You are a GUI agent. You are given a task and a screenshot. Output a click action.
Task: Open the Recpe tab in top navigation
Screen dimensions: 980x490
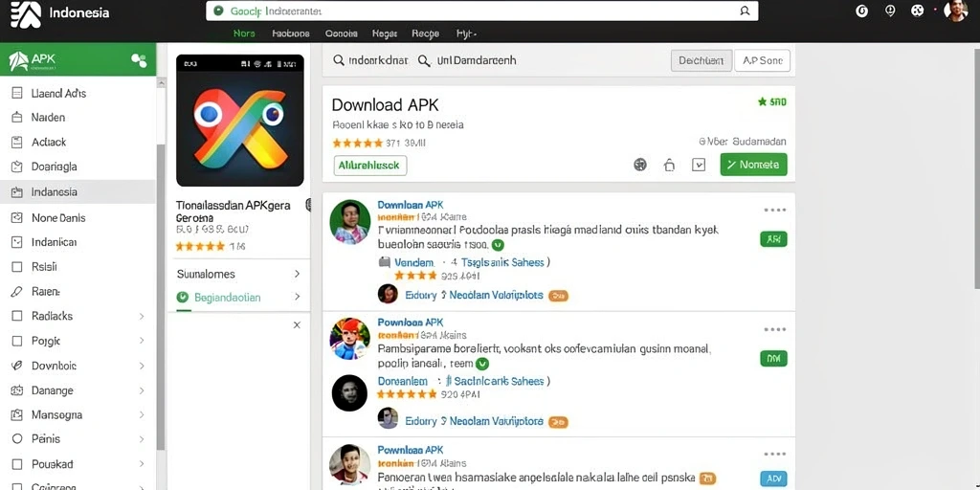426,33
